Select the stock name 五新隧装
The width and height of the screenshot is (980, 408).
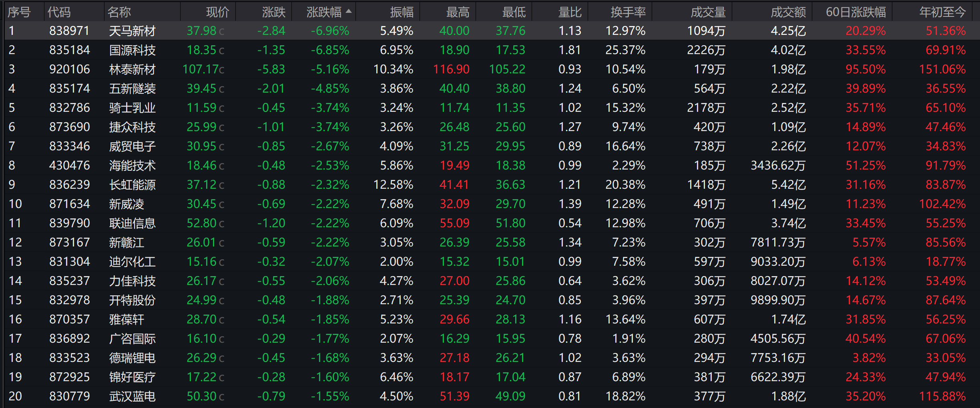pos(132,89)
